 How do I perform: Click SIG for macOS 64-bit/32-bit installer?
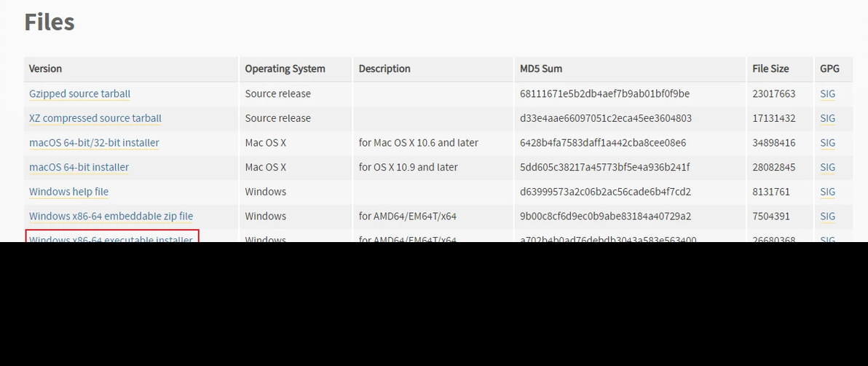click(827, 143)
